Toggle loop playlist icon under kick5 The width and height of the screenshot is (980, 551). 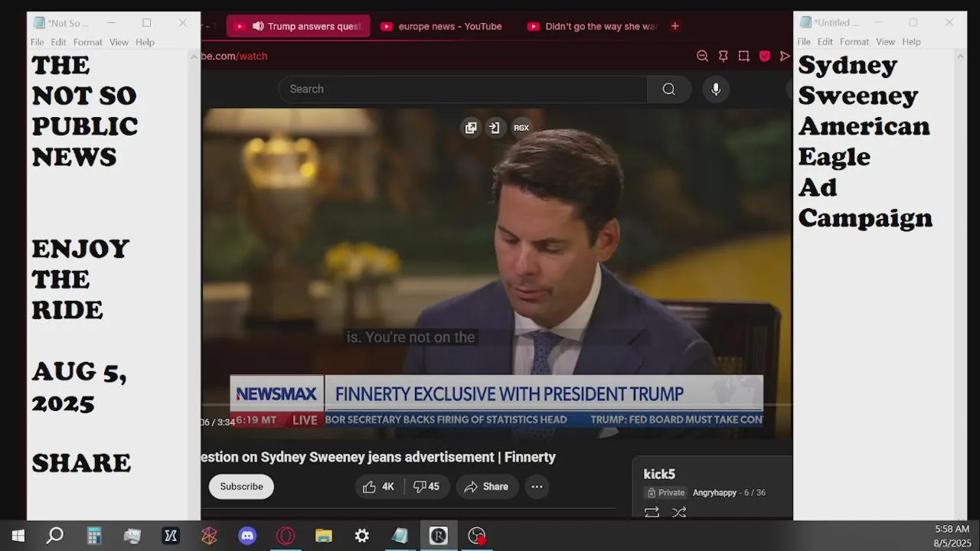pyautogui.click(x=652, y=512)
